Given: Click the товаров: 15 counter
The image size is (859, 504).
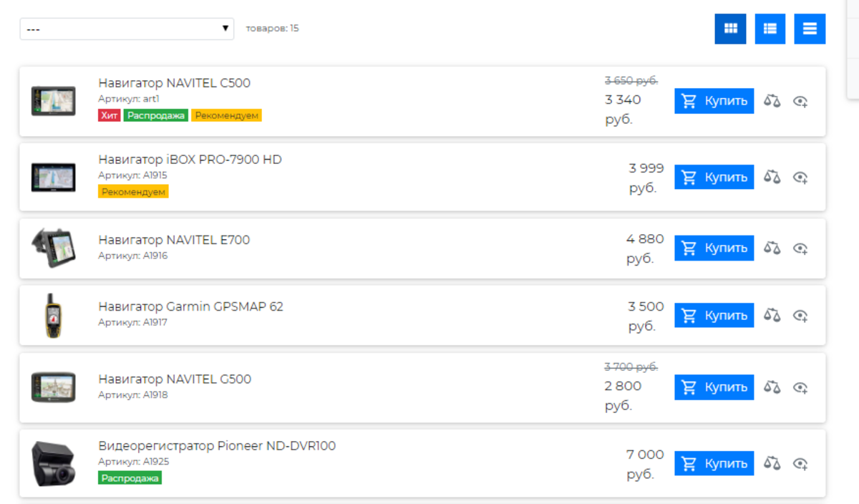Looking at the screenshot, I should [272, 29].
